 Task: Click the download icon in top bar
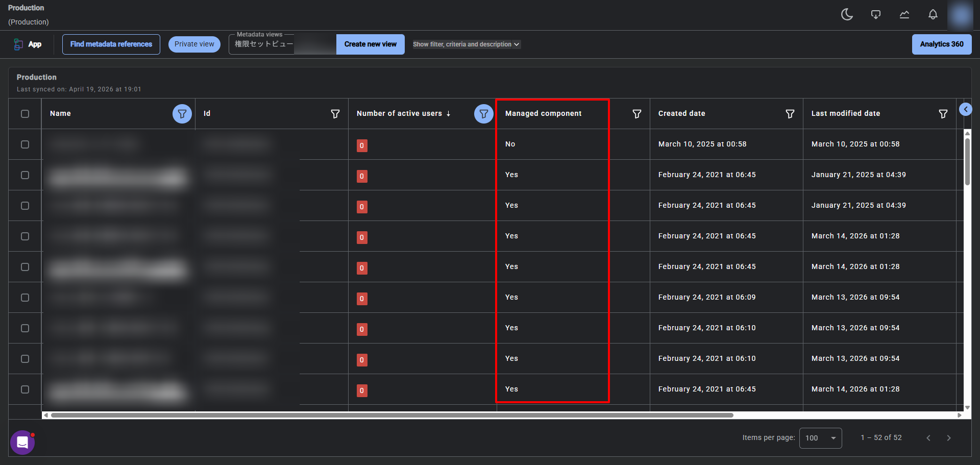[x=875, y=15]
